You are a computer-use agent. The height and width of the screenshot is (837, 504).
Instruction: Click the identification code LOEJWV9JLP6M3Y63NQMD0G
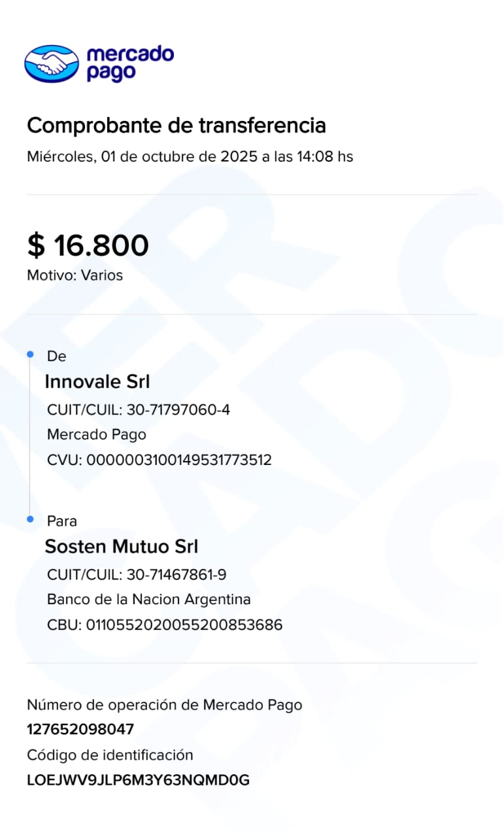pyautogui.click(x=138, y=780)
